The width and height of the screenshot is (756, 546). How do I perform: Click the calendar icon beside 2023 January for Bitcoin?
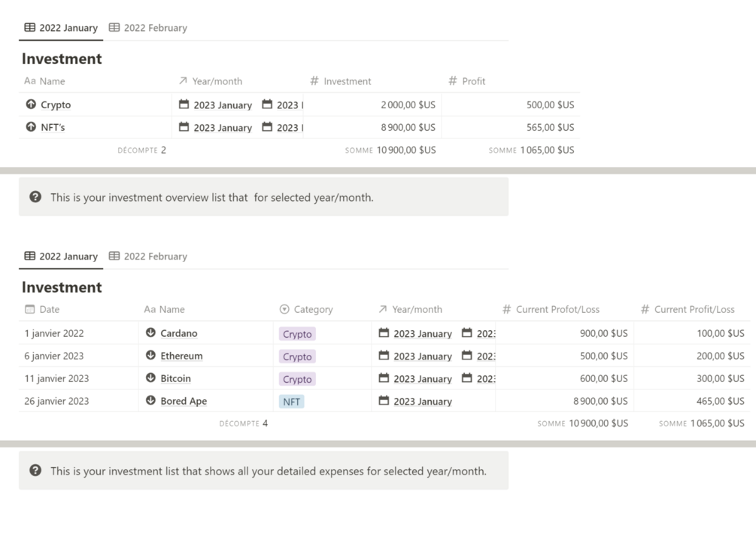click(385, 378)
